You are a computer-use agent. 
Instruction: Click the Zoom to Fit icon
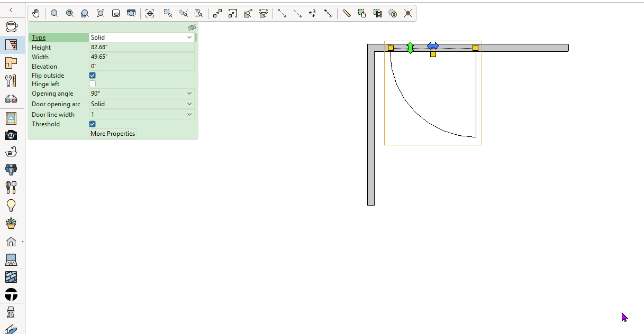(101, 13)
